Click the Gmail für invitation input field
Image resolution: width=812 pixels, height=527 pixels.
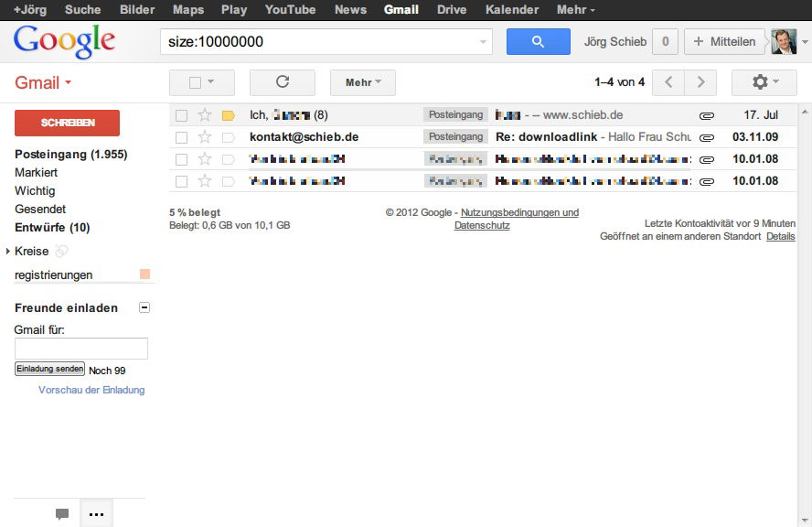tap(81, 349)
